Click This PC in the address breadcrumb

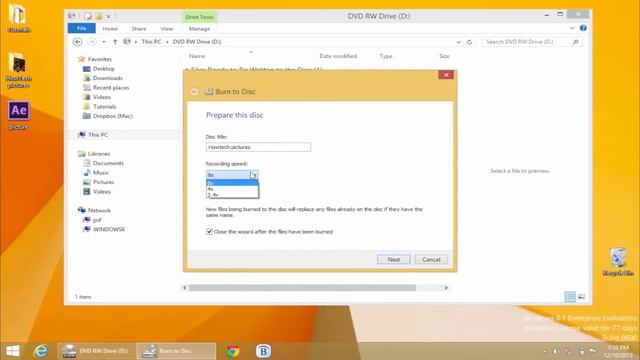(151, 42)
